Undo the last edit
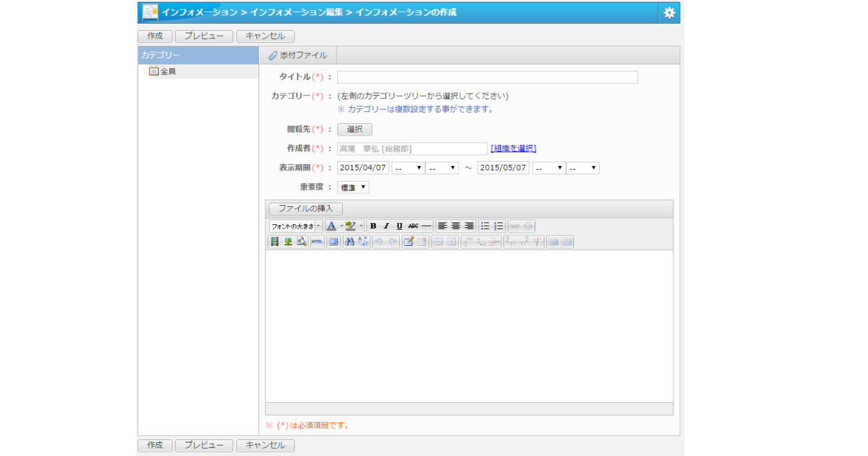Screen dimensions: 868x456 point(378,242)
